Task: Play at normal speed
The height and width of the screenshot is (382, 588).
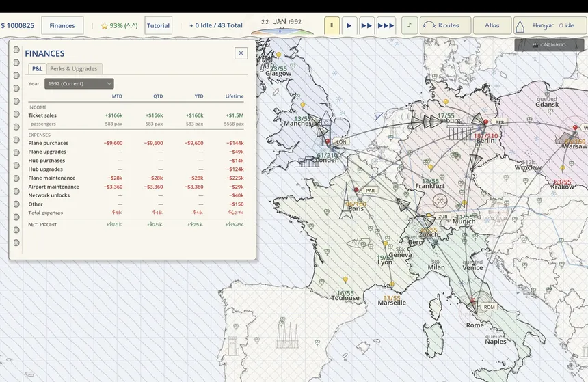Action: tap(349, 25)
